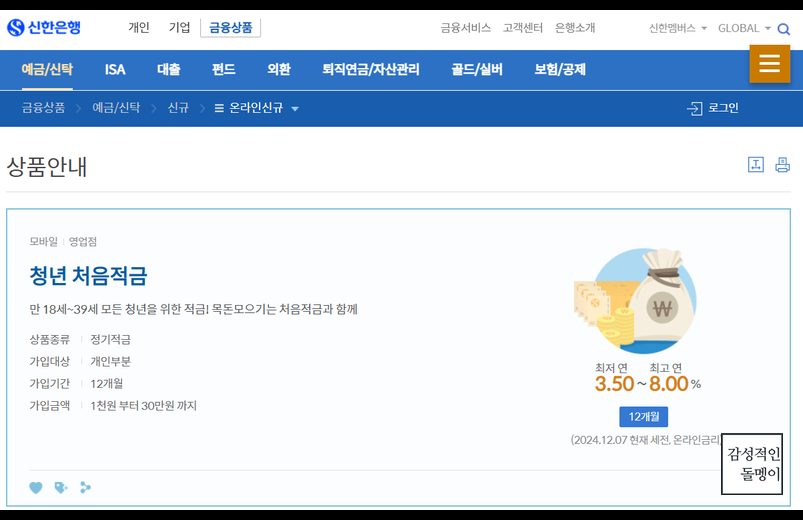Click the share icon under the product
This screenshot has width=803, height=520.
tap(86, 487)
